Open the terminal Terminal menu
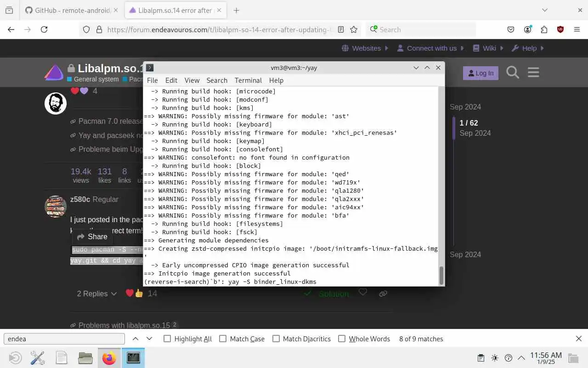 click(248, 80)
